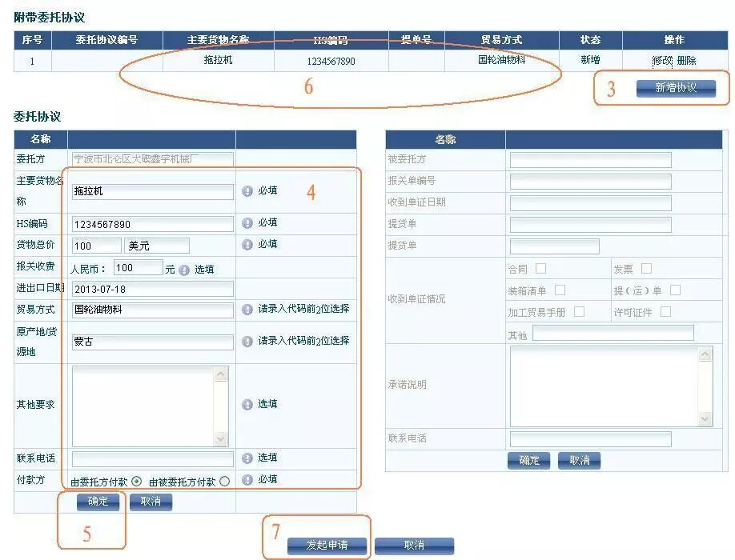The image size is (735, 560).
Task: Enable the 发票 checkbox
Action: point(646,268)
